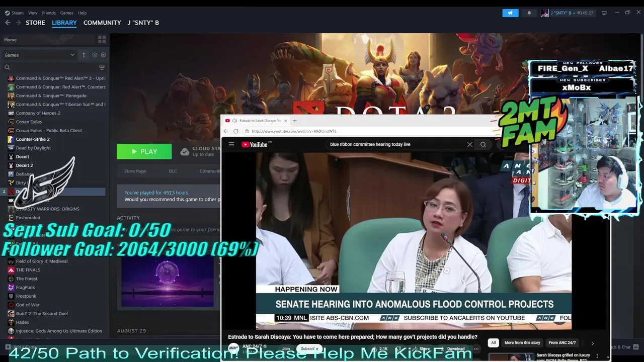The width and height of the screenshot is (644, 362).
Task: Click Steam's back navigation arrow
Action: click(x=8, y=23)
